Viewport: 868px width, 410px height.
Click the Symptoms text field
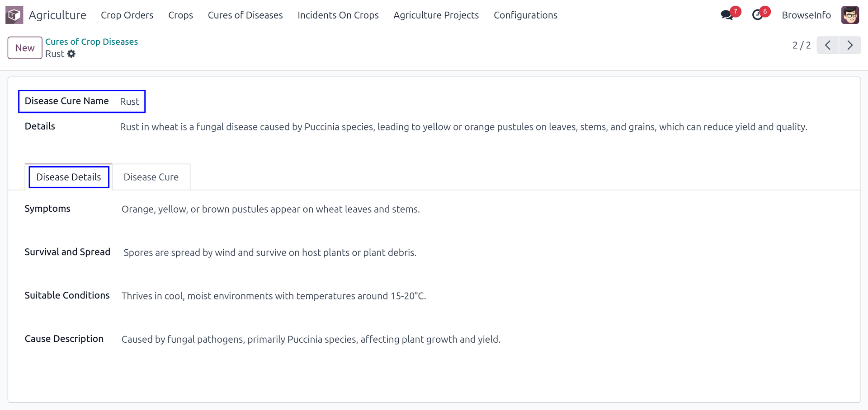tap(270, 209)
